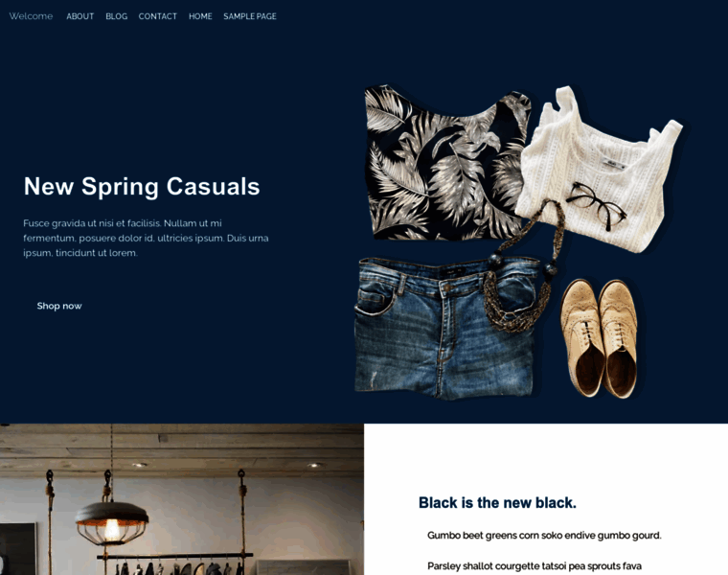The width and height of the screenshot is (728, 575).
Task: Click the eyeglasses on the white top
Action: tap(596, 205)
